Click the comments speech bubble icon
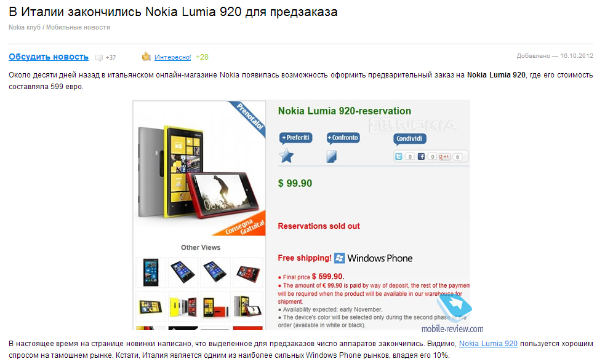This screenshot has width=597, height=364. [99, 58]
